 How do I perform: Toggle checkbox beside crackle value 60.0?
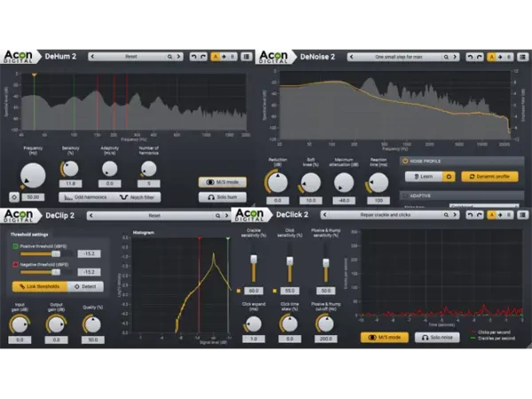[x=239, y=291]
